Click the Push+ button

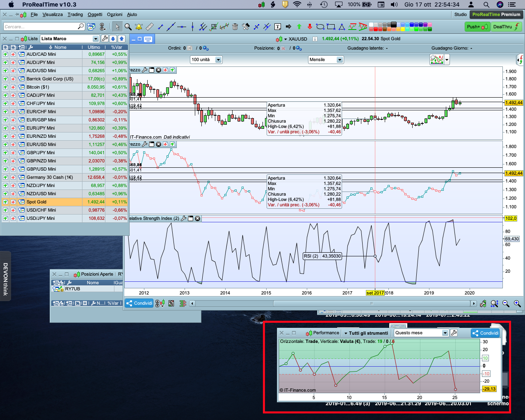click(477, 27)
